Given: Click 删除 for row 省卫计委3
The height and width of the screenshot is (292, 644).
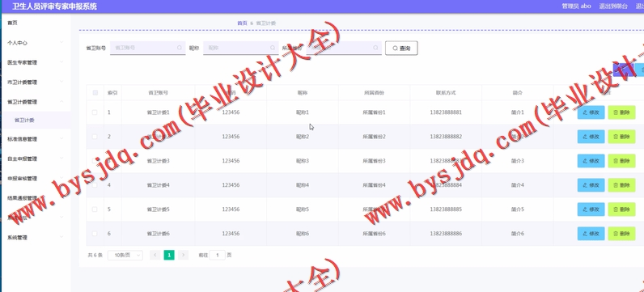Looking at the screenshot, I should pyautogui.click(x=621, y=161).
